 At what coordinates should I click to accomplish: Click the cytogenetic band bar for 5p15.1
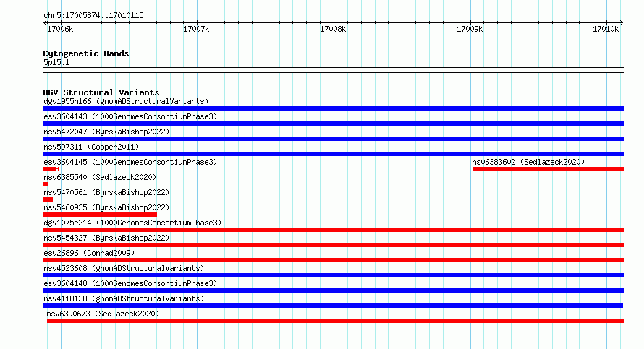[x=333, y=70]
